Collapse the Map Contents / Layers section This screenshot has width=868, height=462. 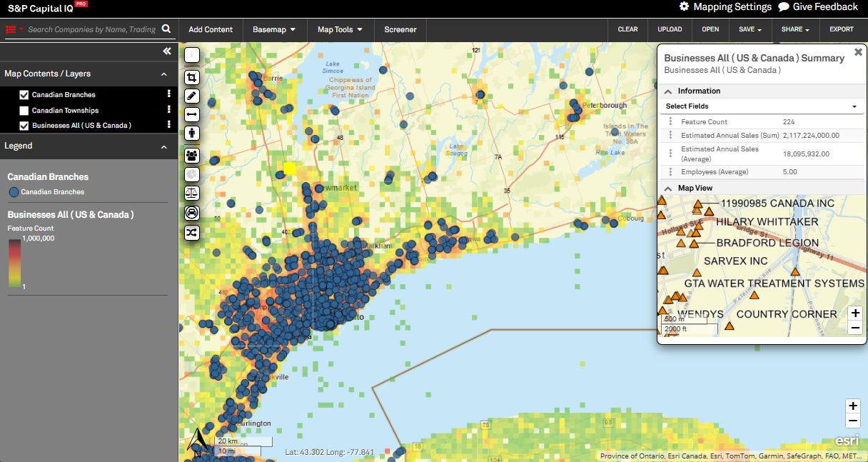[x=163, y=74]
